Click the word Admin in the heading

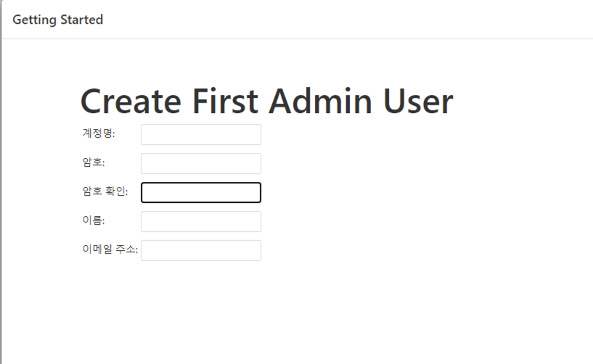320,101
